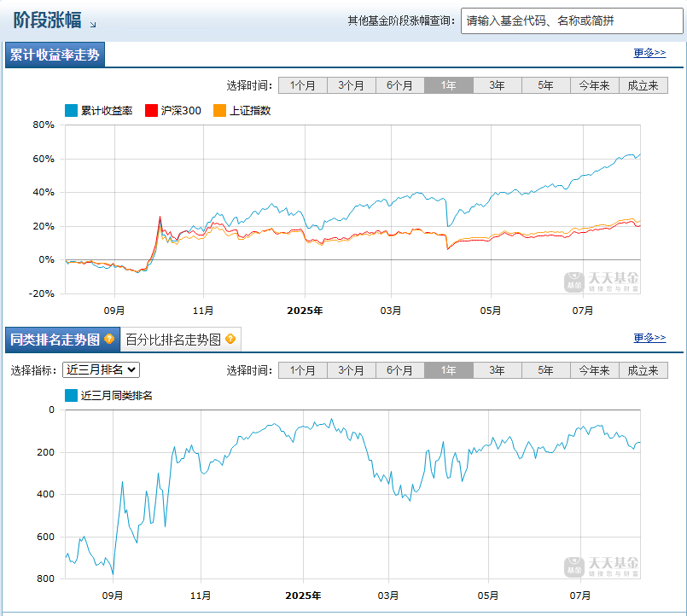The width and height of the screenshot is (687, 616).
Task: Select 今年来 range in ranking chart
Action: click(x=595, y=370)
